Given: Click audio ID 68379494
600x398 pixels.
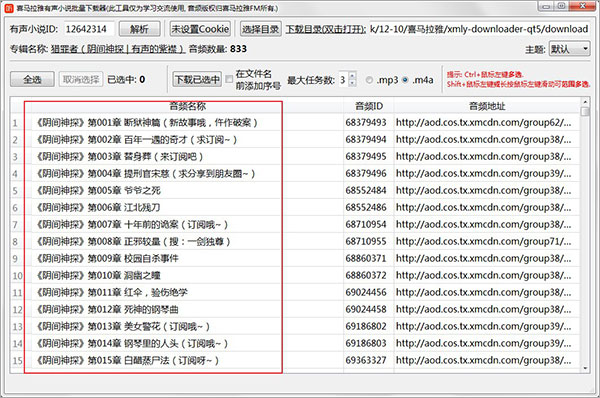Looking at the screenshot, I should pyautogui.click(x=366, y=139).
